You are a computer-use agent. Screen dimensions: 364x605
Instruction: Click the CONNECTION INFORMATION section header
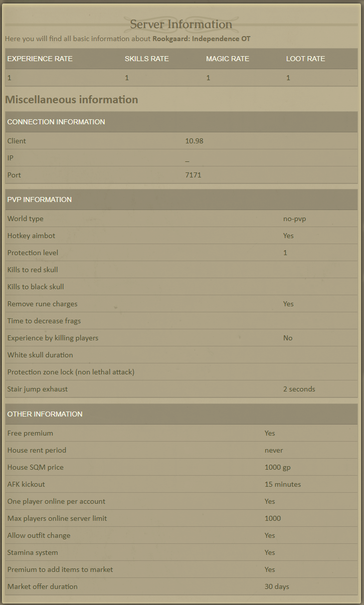click(x=56, y=122)
